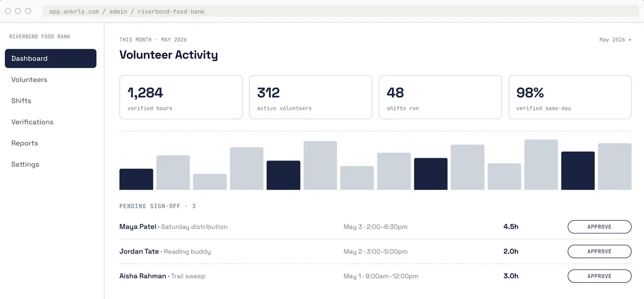Approve Aisha Rahman's Trail sweep hours
Viewport: 644px width, 299px height.
coord(599,276)
